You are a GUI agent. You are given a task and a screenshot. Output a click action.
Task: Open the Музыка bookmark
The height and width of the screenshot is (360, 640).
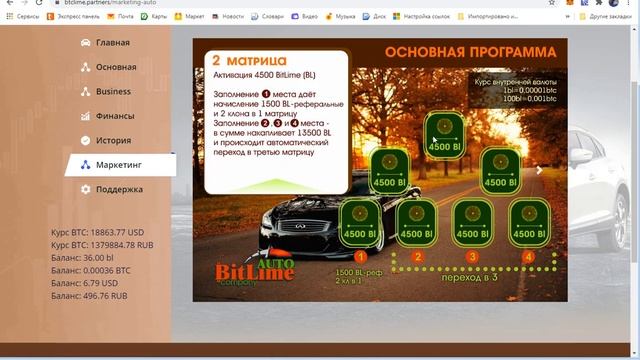coord(340,16)
